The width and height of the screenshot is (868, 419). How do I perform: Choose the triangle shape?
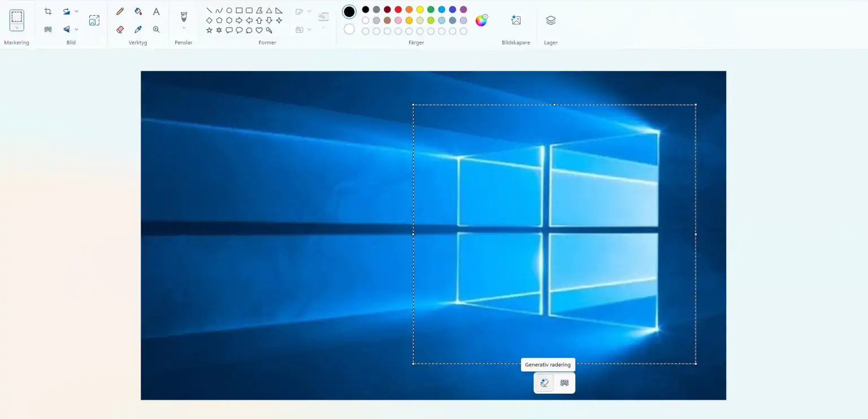click(269, 10)
